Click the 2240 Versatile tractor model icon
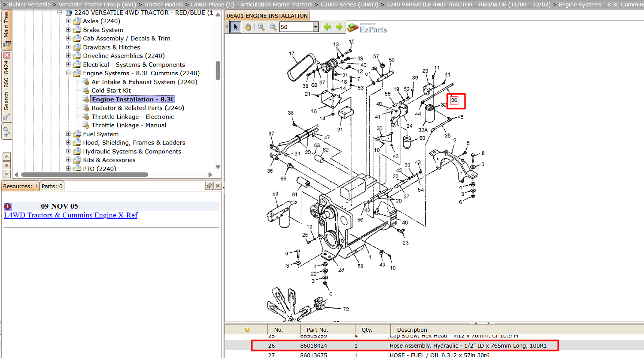644x358 pixels. [69, 12]
